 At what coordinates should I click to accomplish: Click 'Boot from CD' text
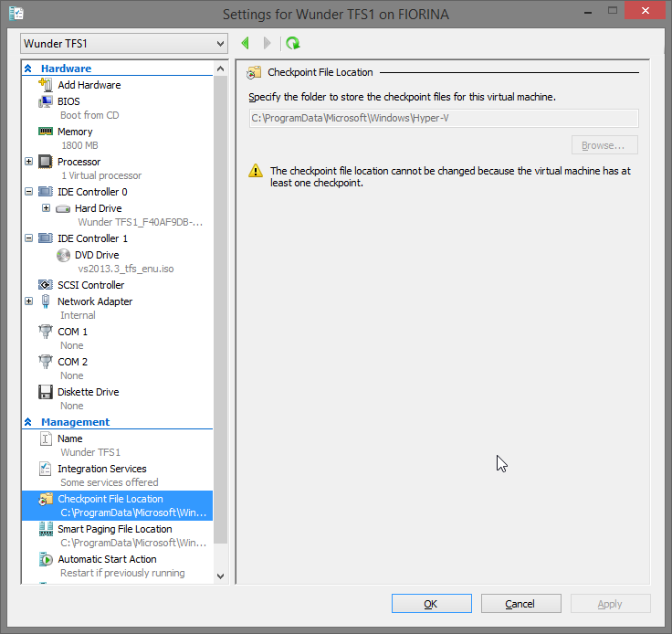(89, 115)
